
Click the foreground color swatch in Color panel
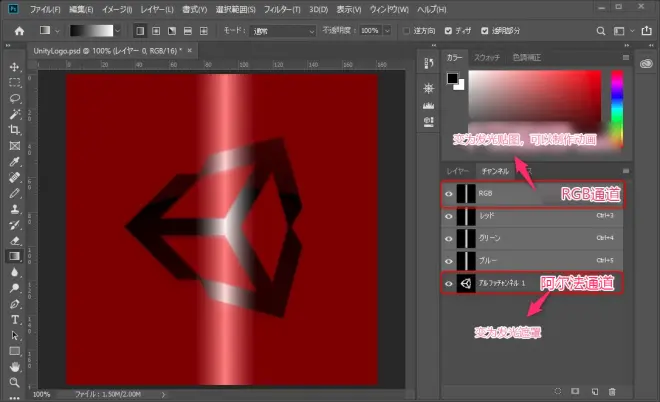pyautogui.click(x=452, y=78)
